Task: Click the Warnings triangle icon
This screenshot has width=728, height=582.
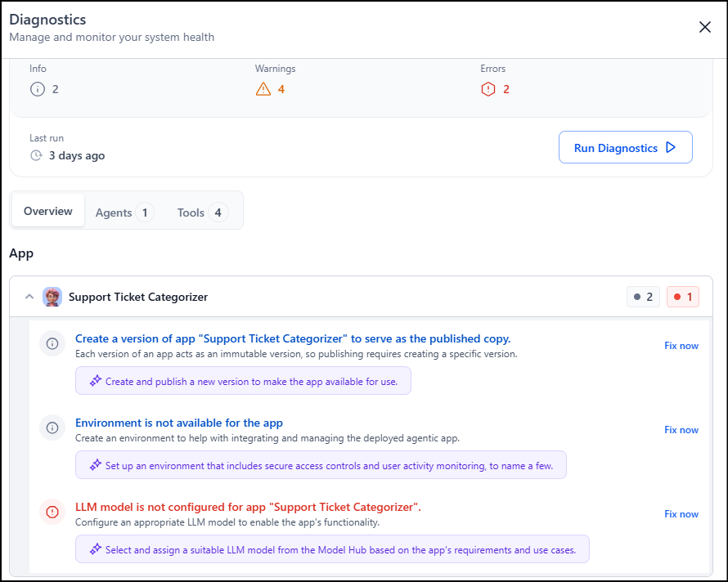Action: point(263,89)
